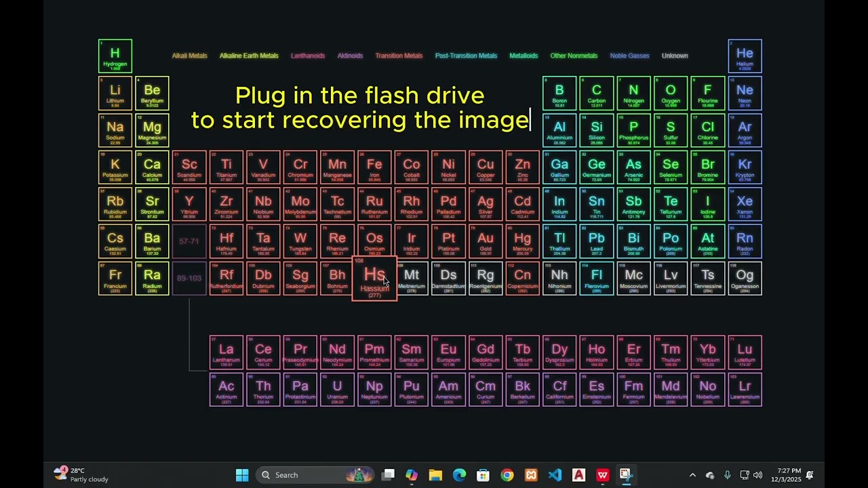Select the Einsteinium element tile
The width and height of the screenshot is (868, 488).
(x=597, y=390)
